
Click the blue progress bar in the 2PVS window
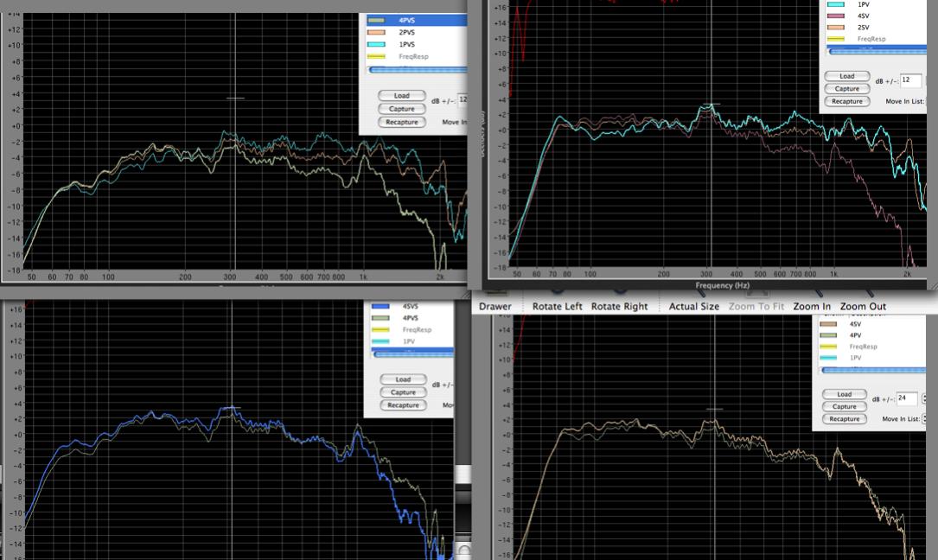[418, 70]
